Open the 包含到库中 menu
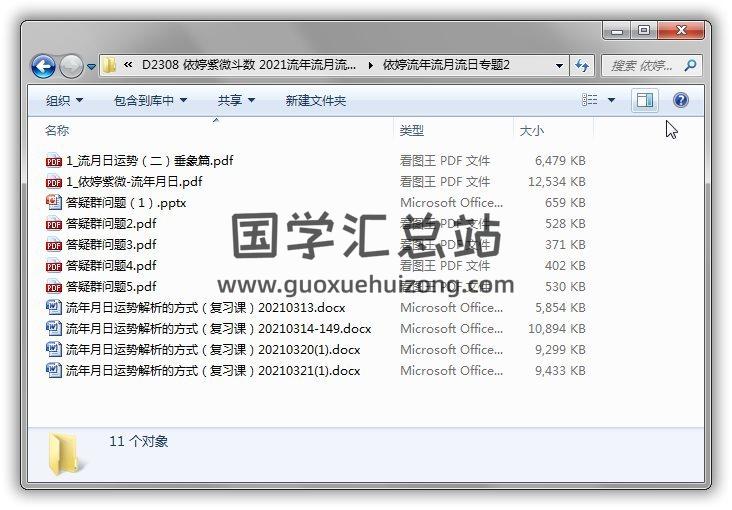 point(150,100)
